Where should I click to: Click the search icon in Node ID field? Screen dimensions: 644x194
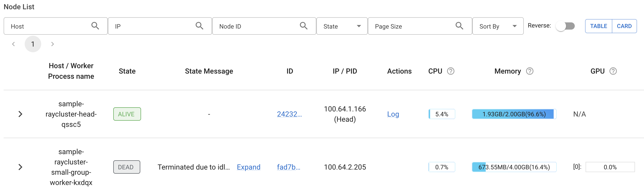(x=303, y=26)
